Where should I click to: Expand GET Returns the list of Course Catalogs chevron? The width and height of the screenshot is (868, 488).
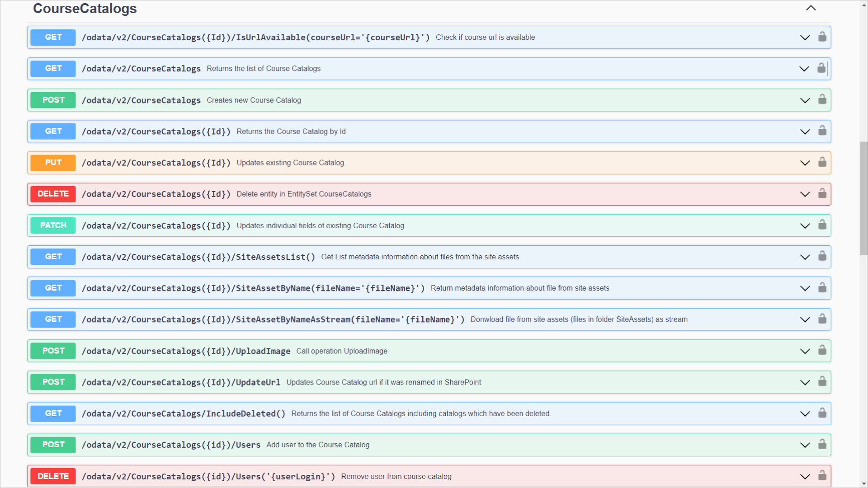[x=804, y=69]
